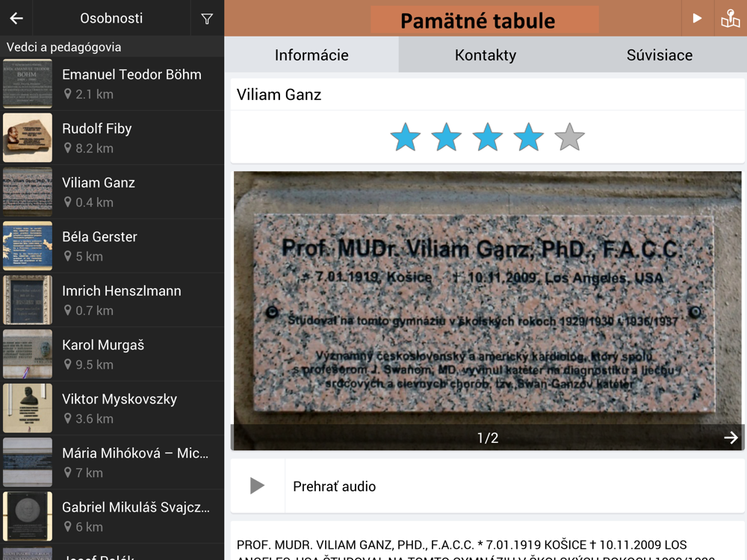Rate with the first star

tap(406, 137)
